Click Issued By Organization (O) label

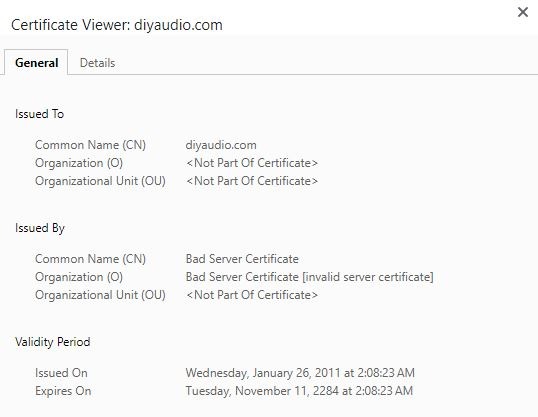(x=79, y=277)
